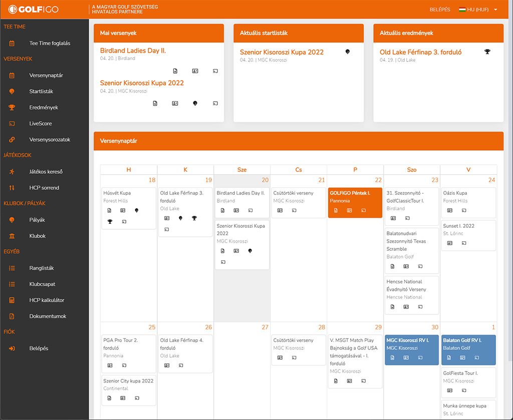Click the BELÉPÉS link in the top header
This screenshot has width=513, height=420.
coord(440,10)
